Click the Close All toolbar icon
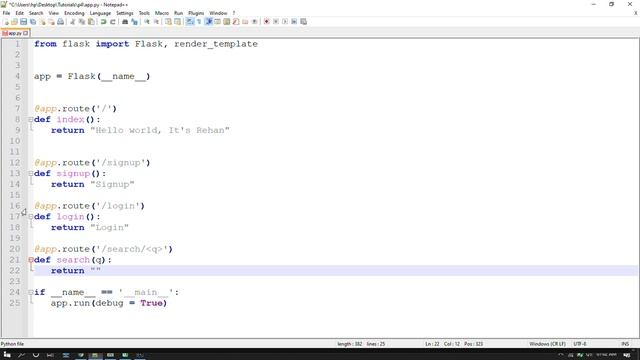The height and width of the screenshot is (360, 640). 51,22
